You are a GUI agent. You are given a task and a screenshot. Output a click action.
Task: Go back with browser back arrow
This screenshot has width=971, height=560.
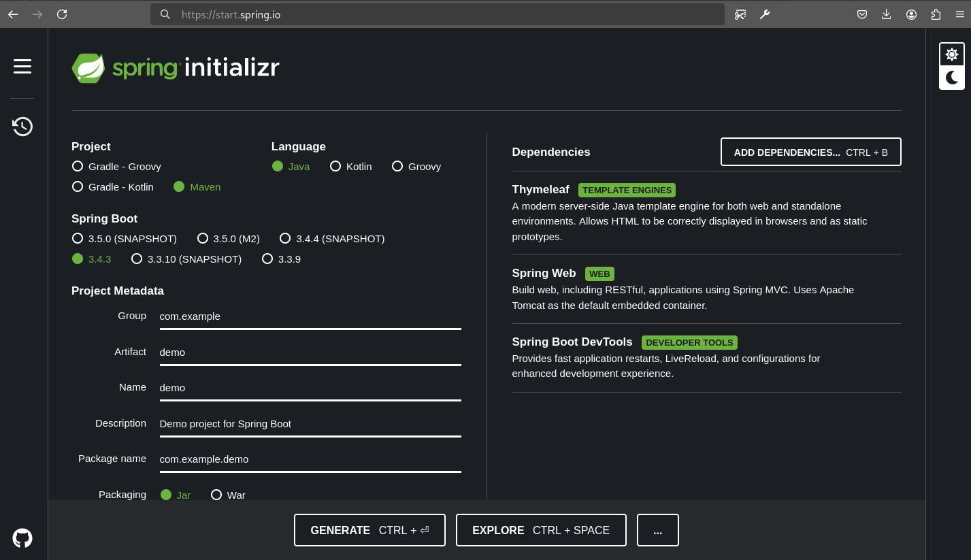[13, 14]
